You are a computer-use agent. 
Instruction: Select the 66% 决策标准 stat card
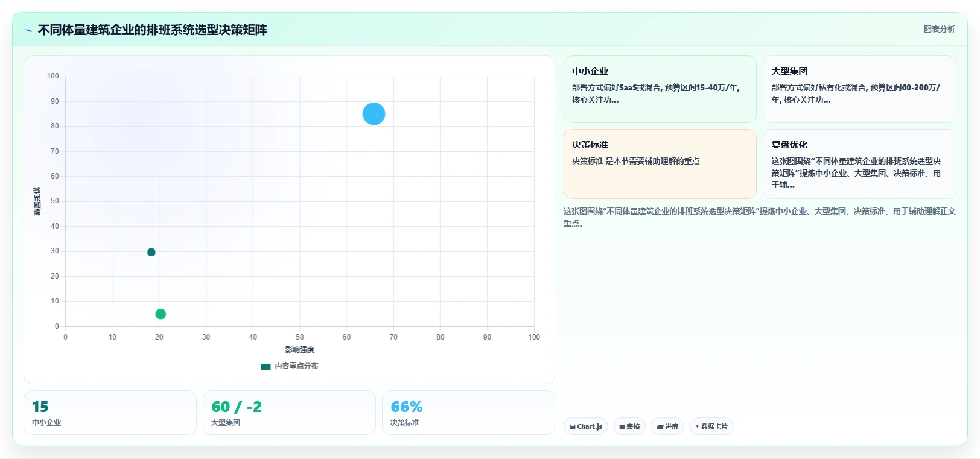(468, 413)
